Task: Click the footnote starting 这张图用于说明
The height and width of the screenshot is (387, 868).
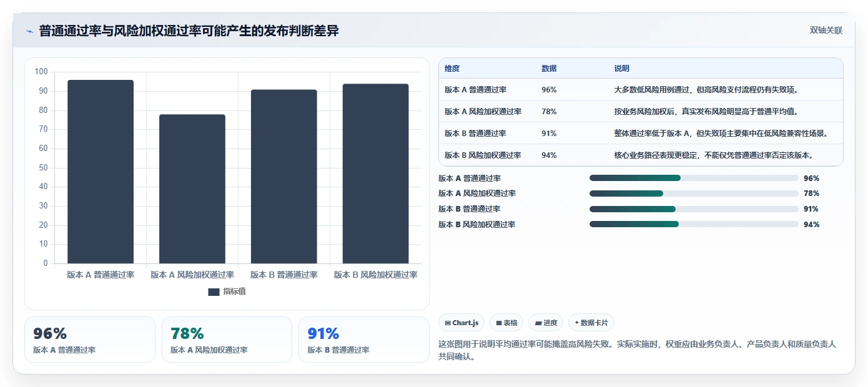Action: (x=637, y=350)
